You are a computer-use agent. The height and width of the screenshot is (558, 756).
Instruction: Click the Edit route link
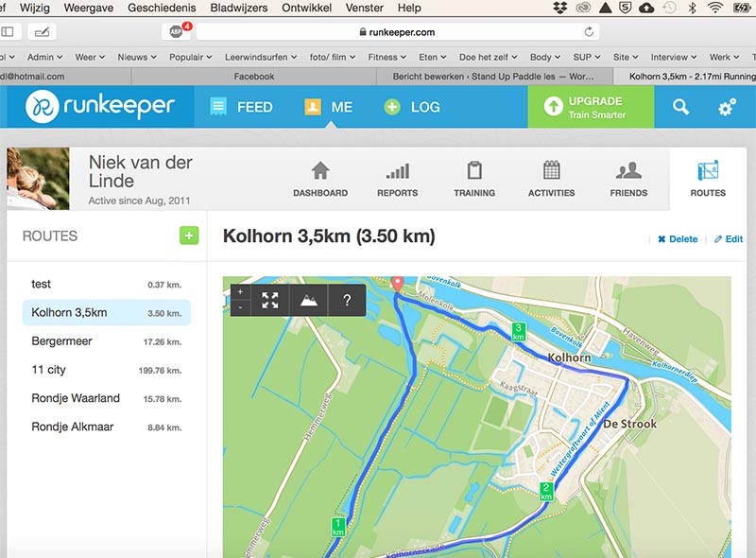click(x=729, y=239)
